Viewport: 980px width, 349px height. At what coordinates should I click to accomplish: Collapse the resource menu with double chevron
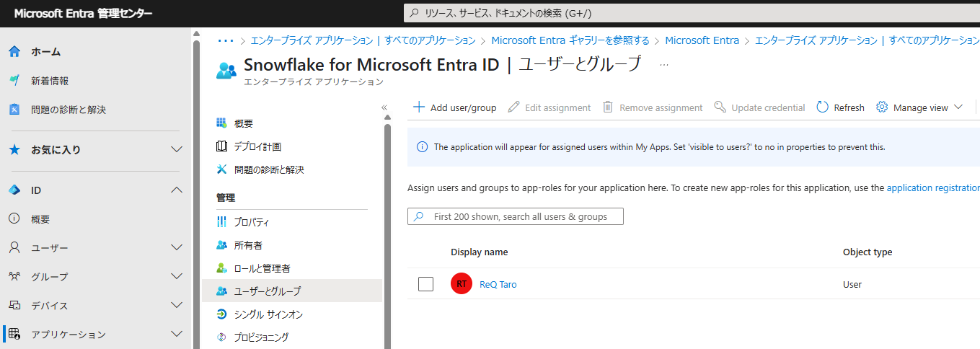tap(384, 107)
